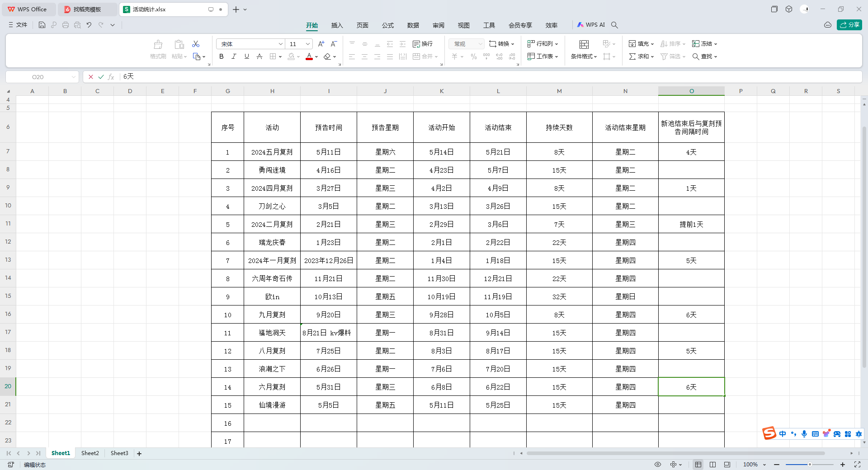Select the cell containing 瑞龙庆春
Image resolution: width=868 pixels, height=470 pixels.
pos(272,242)
